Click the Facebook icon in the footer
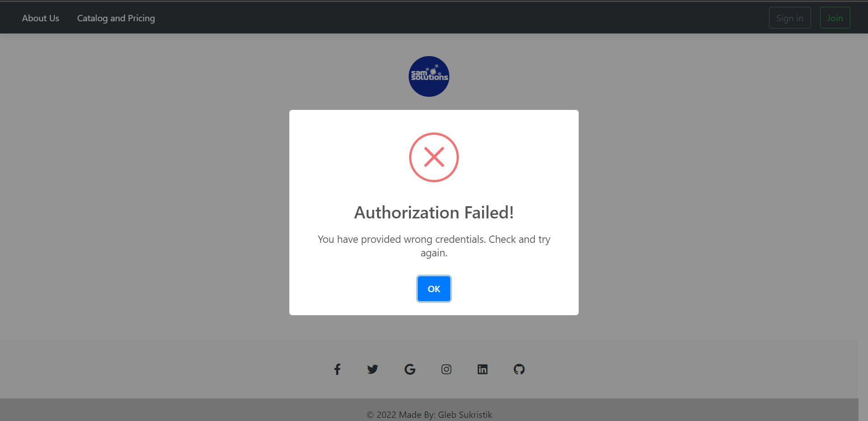The image size is (868, 421). (337, 369)
